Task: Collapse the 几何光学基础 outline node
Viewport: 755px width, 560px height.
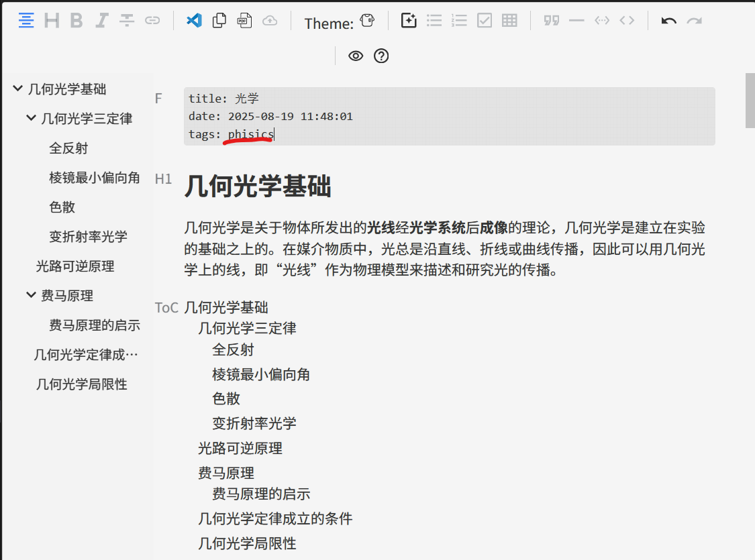Action: point(17,89)
